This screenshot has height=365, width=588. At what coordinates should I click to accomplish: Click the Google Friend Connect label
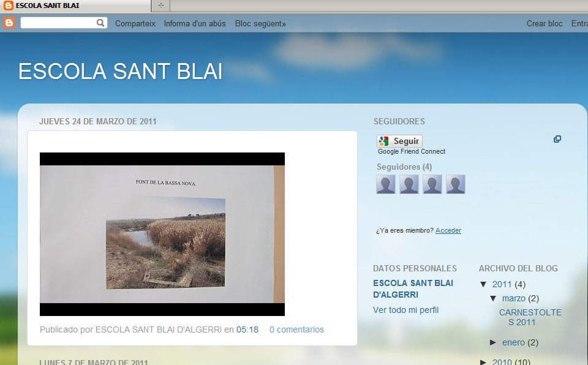[412, 151]
